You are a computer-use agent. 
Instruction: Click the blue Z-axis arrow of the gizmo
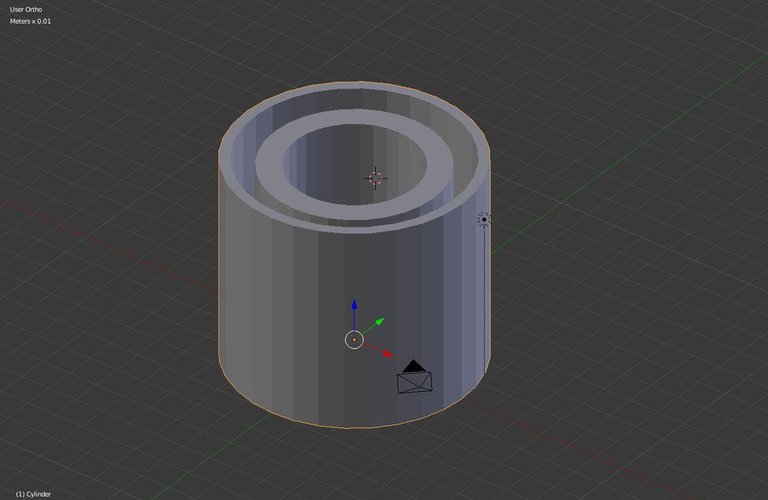pyautogui.click(x=354, y=305)
